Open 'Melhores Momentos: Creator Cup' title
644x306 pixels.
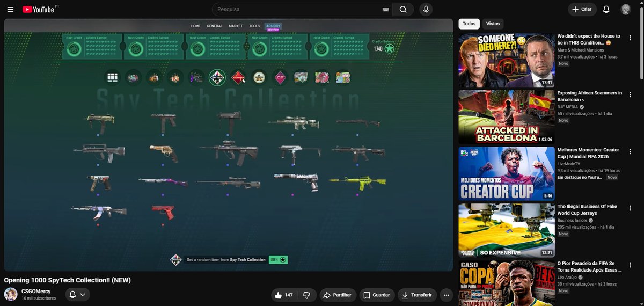588,153
